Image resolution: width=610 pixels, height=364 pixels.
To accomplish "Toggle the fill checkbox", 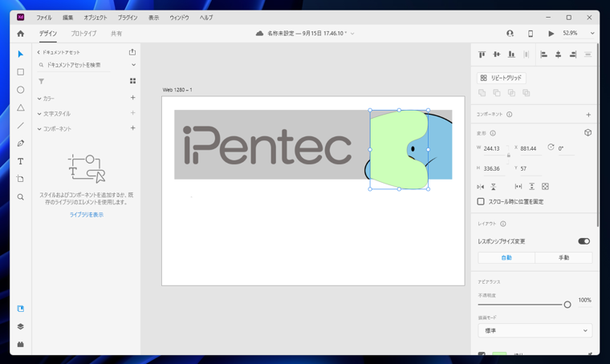I will (x=482, y=354).
